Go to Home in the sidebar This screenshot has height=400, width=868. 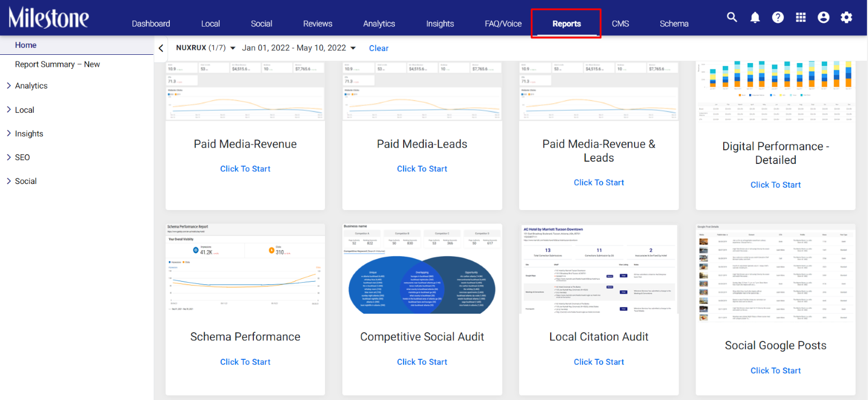coord(25,45)
